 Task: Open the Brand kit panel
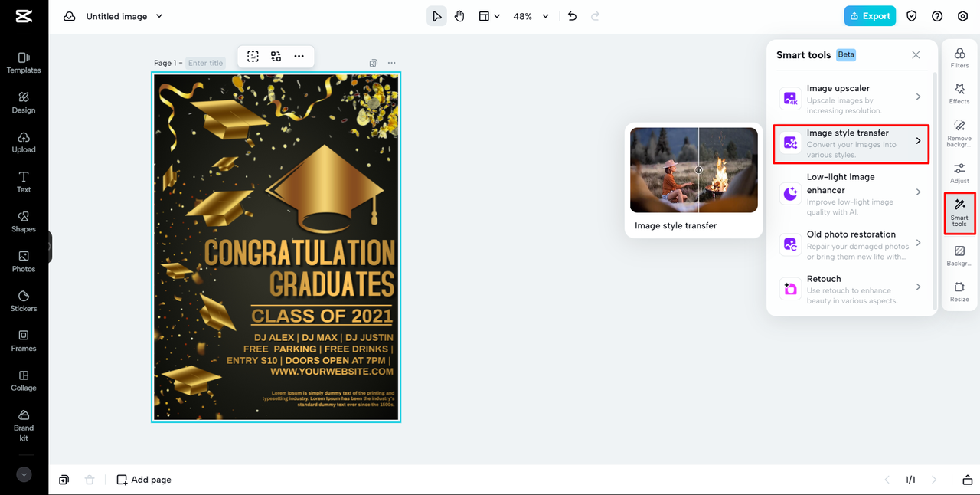point(24,425)
